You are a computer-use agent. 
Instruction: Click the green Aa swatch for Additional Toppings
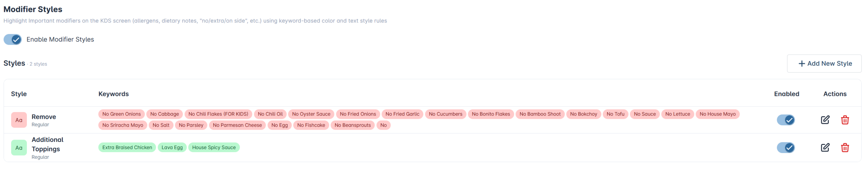pyautogui.click(x=19, y=148)
